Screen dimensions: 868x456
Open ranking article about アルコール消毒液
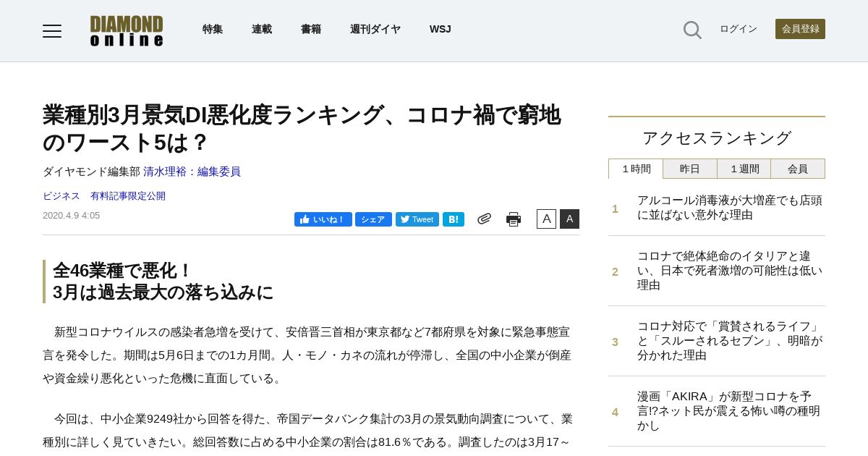(730, 208)
